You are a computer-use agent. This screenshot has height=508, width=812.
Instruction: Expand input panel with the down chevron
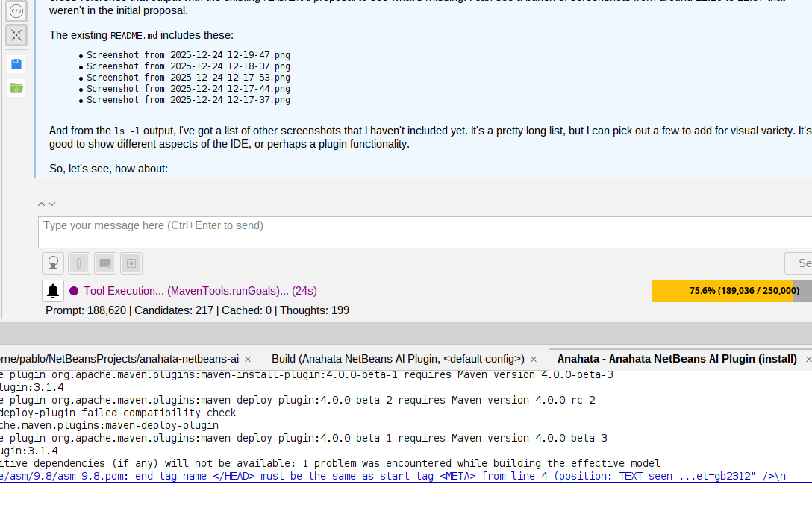51,204
